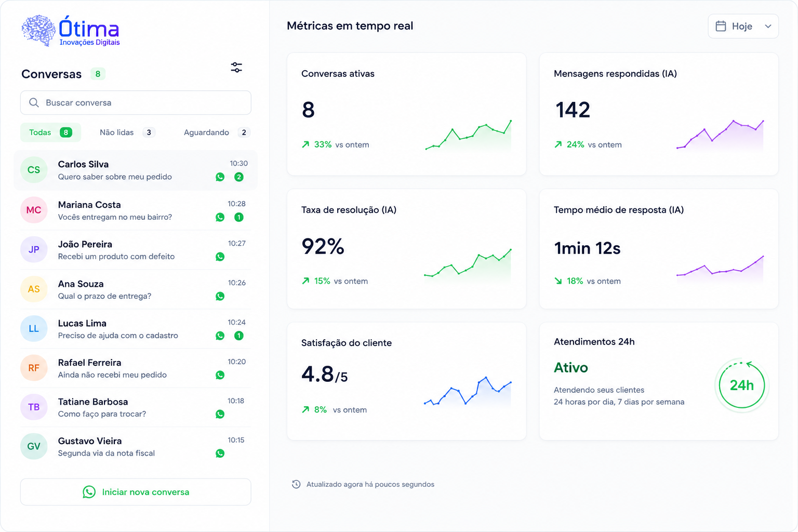The height and width of the screenshot is (532, 798).
Task: Open João Pereira's conversation
Action: click(x=136, y=250)
